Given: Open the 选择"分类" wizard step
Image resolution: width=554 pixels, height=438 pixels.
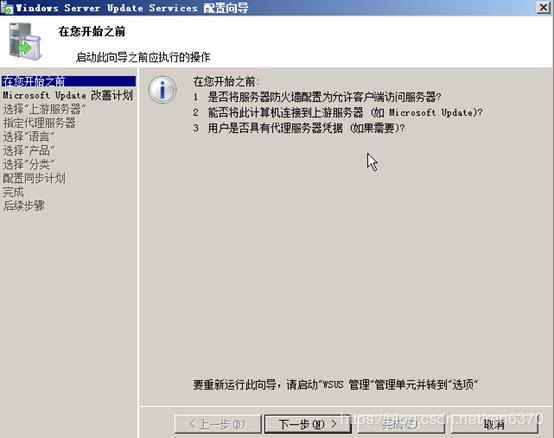Looking at the screenshot, I should click(x=29, y=164).
